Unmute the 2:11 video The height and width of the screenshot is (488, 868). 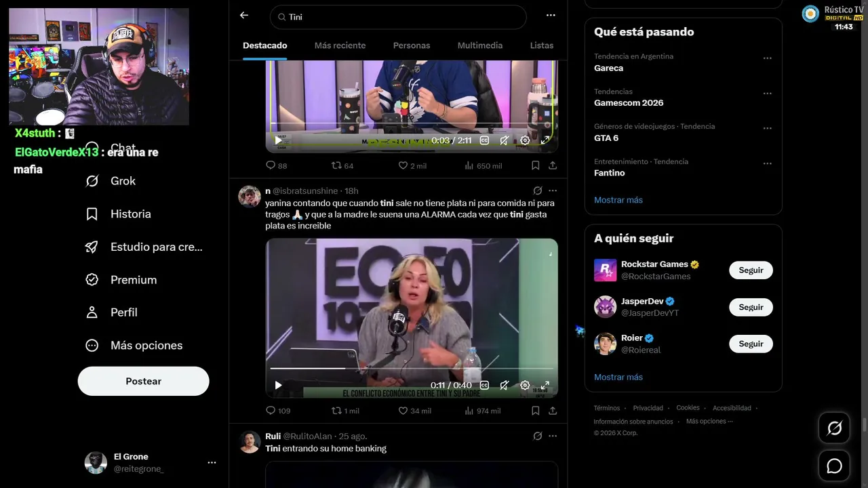pos(505,140)
